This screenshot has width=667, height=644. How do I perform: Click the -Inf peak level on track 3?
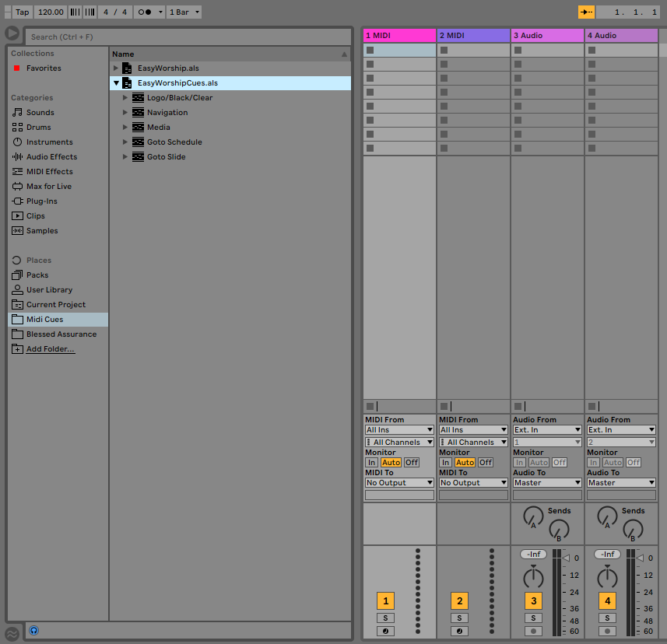[533, 555]
